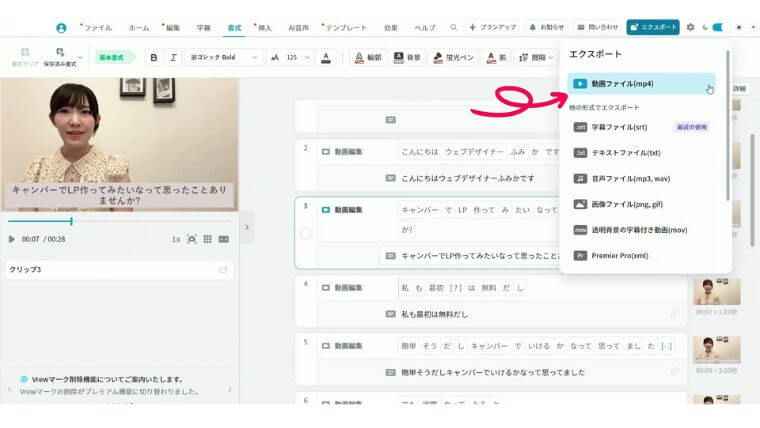Click the clip 4 thumbnail
Image resolution: width=760 pixels, height=428 pixels.
(717, 291)
